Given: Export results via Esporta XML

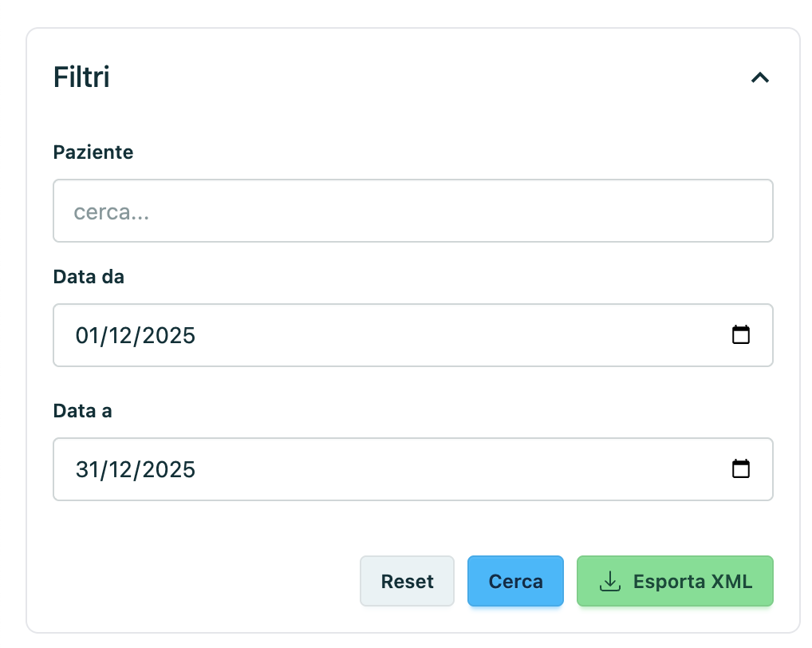Looking at the screenshot, I should (x=675, y=581).
